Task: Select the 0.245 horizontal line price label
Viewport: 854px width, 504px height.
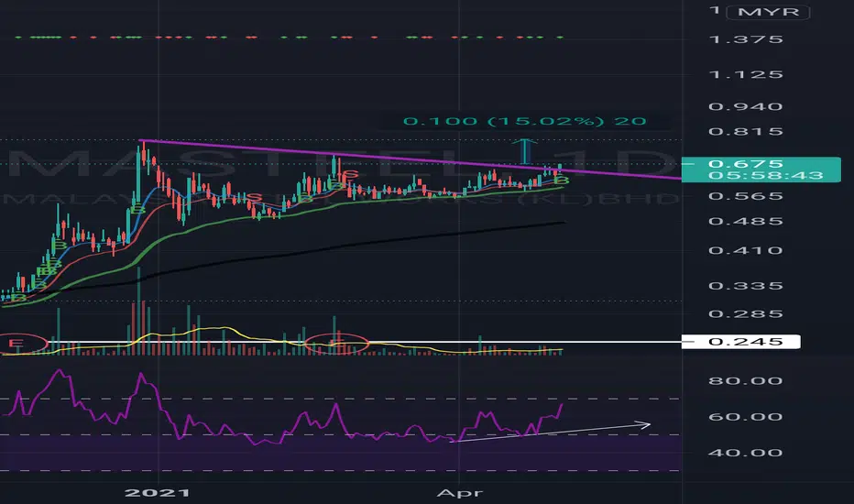Action: (740, 342)
